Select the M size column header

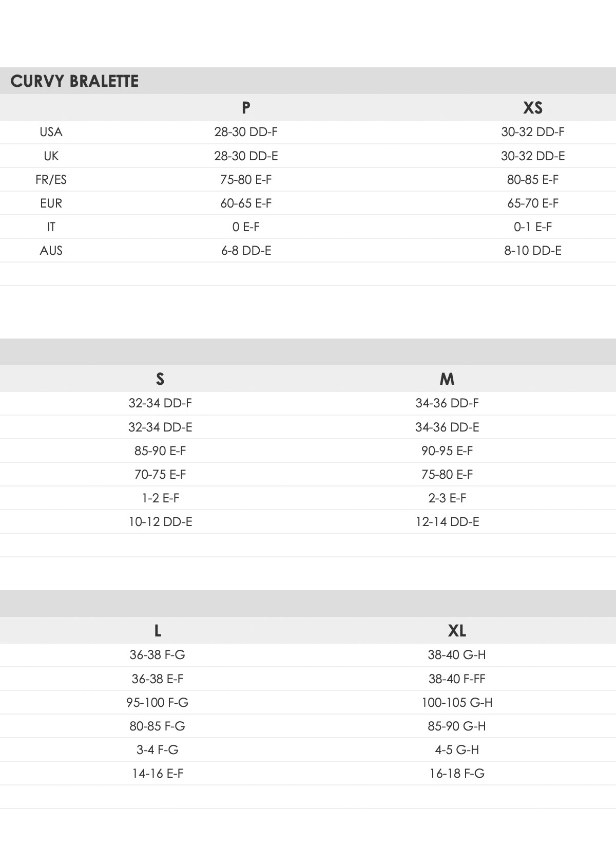447,379
